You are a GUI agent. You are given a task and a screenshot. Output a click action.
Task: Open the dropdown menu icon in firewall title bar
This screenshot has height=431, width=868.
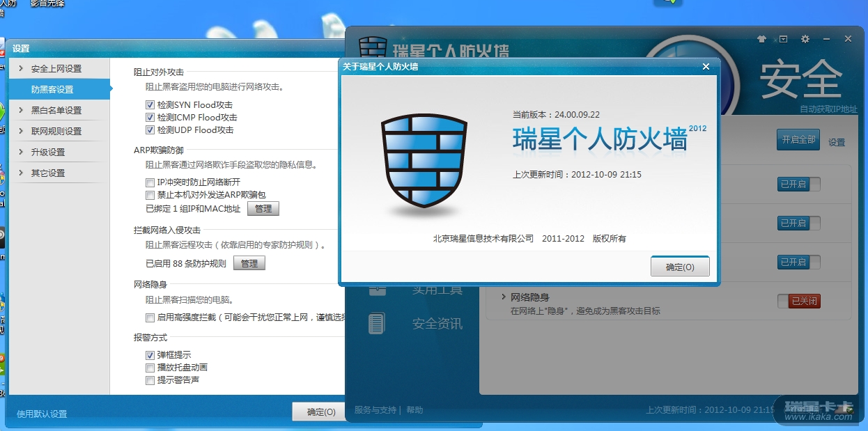click(783, 39)
